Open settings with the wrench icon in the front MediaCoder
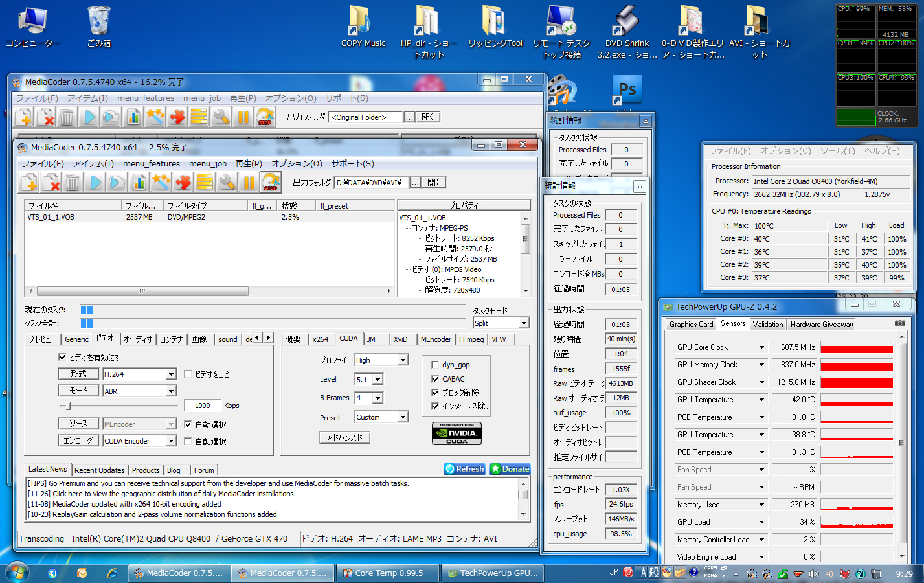This screenshot has width=924, height=583. coord(227,183)
